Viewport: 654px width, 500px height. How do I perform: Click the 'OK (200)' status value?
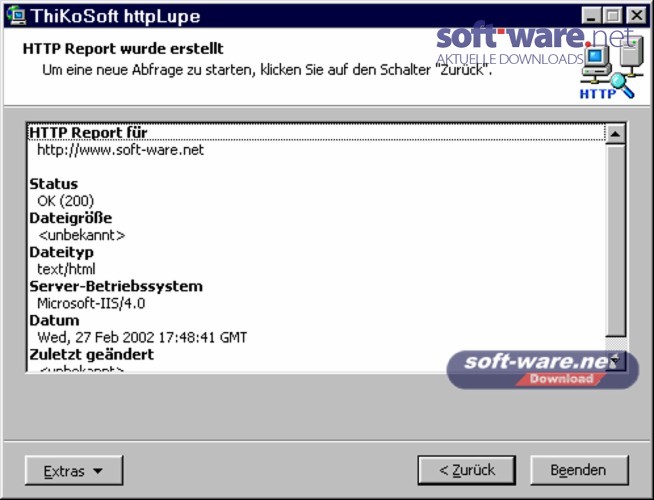click(x=65, y=201)
